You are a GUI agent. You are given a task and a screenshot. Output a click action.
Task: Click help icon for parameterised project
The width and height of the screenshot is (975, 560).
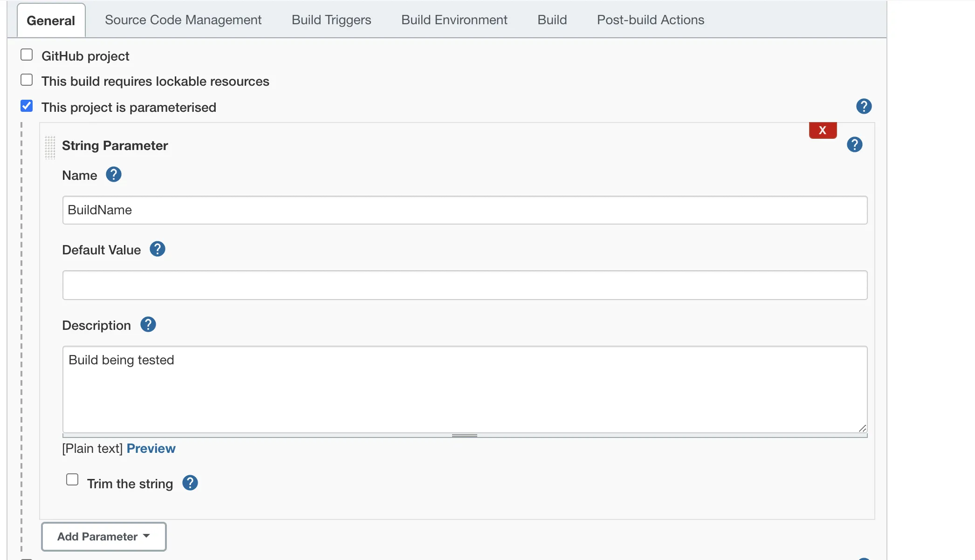tap(864, 107)
